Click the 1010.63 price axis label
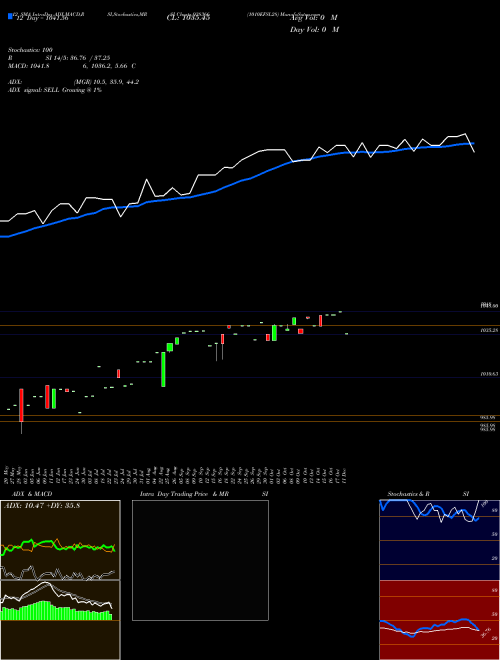The height and width of the screenshot is (660, 500). (489, 374)
